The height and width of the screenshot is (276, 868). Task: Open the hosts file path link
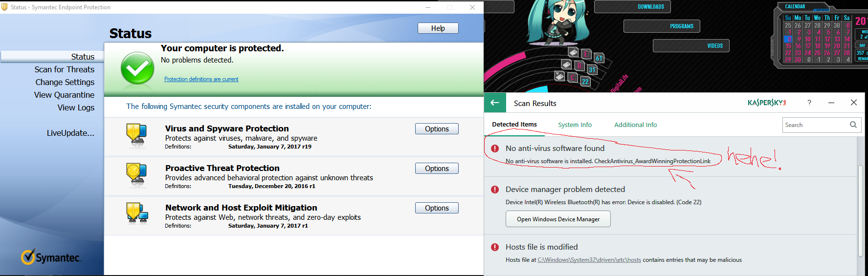point(589,260)
